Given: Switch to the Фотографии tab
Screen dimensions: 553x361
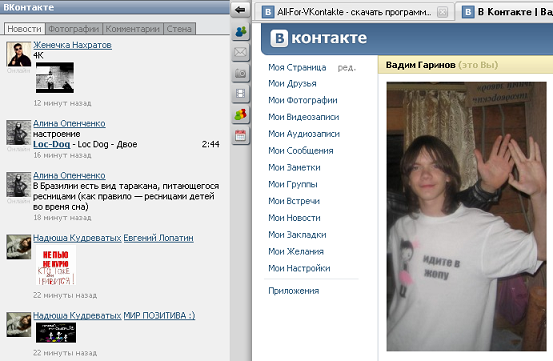Looking at the screenshot, I should [x=73, y=29].
